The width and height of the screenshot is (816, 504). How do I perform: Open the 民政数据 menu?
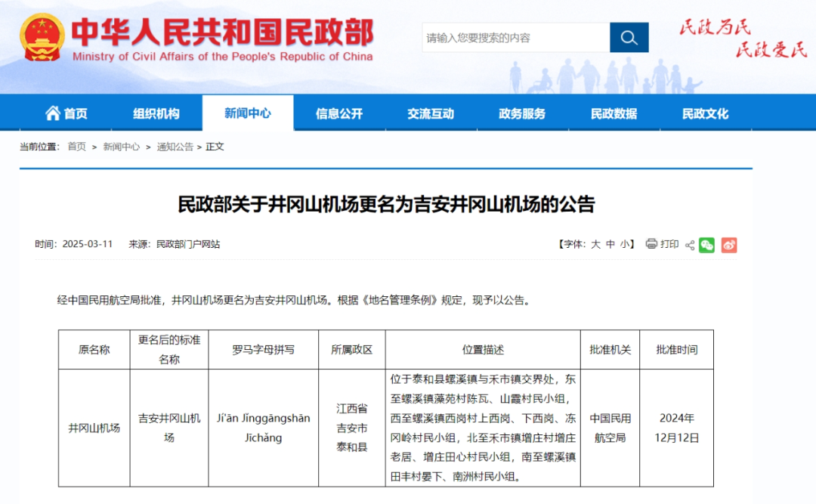pyautogui.click(x=614, y=113)
